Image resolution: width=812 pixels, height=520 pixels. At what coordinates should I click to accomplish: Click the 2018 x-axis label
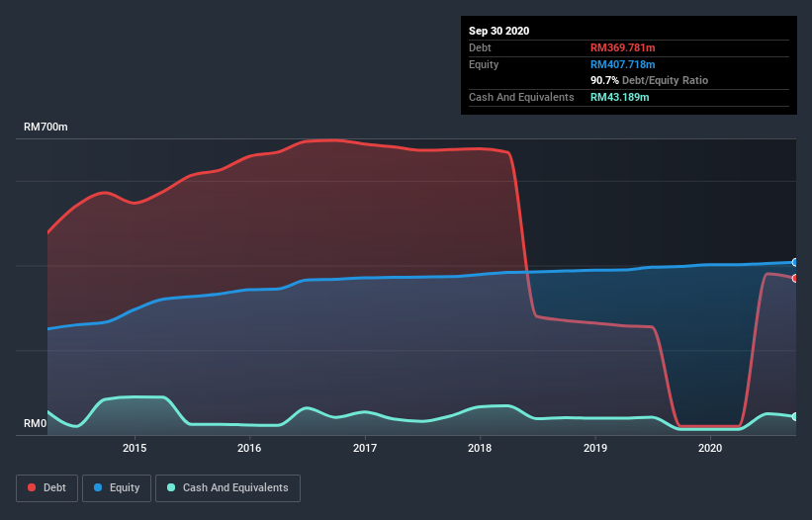[480, 448]
